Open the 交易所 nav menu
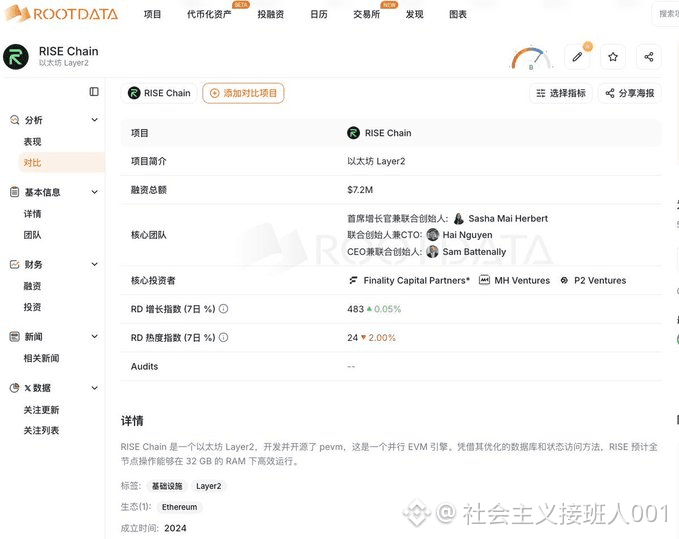 (366, 14)
